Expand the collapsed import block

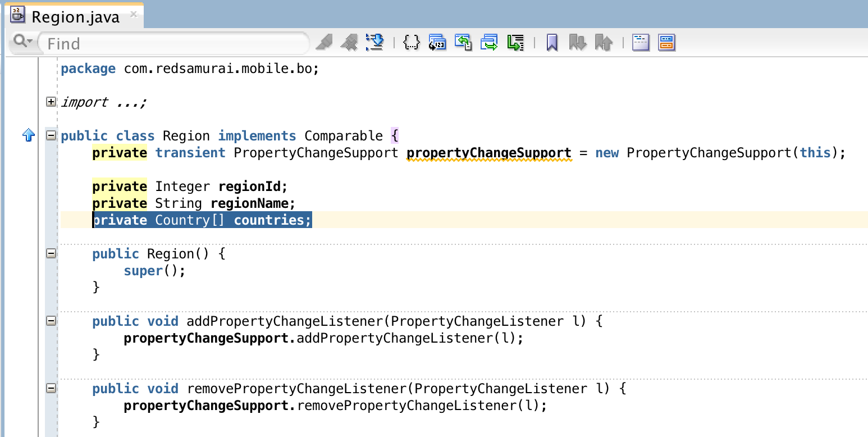pyautogui.click(x=51, y=102)
